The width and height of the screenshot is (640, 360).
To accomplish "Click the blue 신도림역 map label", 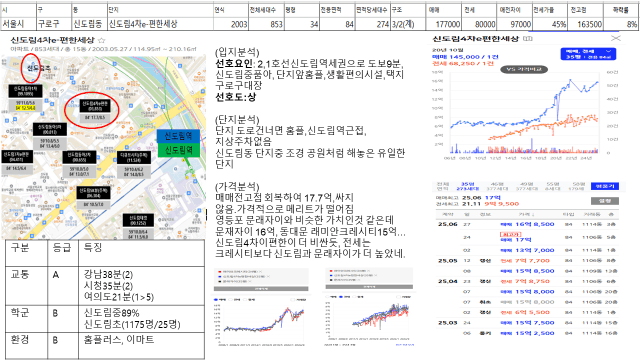I will (x=178, y=136).
